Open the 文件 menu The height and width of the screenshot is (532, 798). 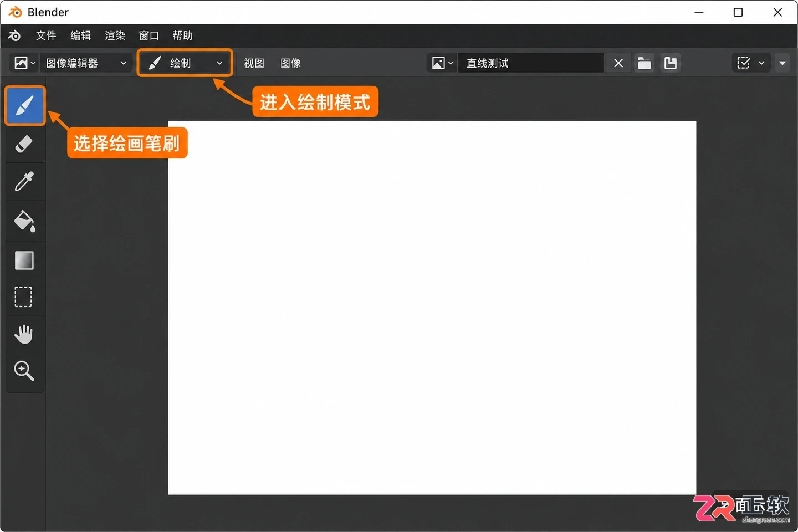[x=46, y=35]
